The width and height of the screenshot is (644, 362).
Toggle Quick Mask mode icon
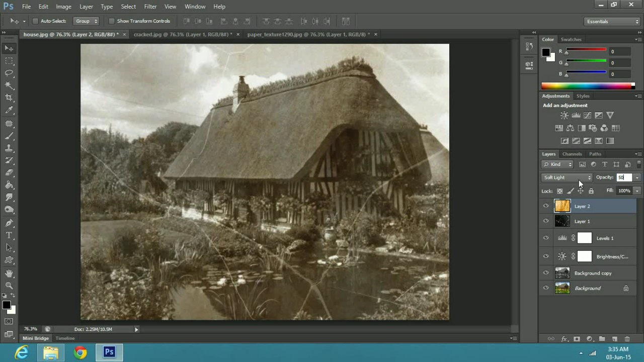point(9,321)
